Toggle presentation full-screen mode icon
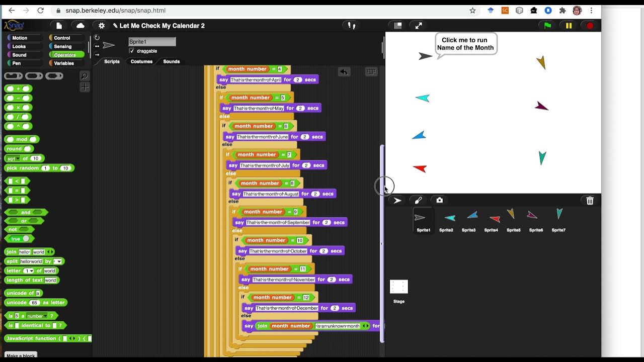Image resolution: width=644 pixels, height=362 pixels. point(419,26)
